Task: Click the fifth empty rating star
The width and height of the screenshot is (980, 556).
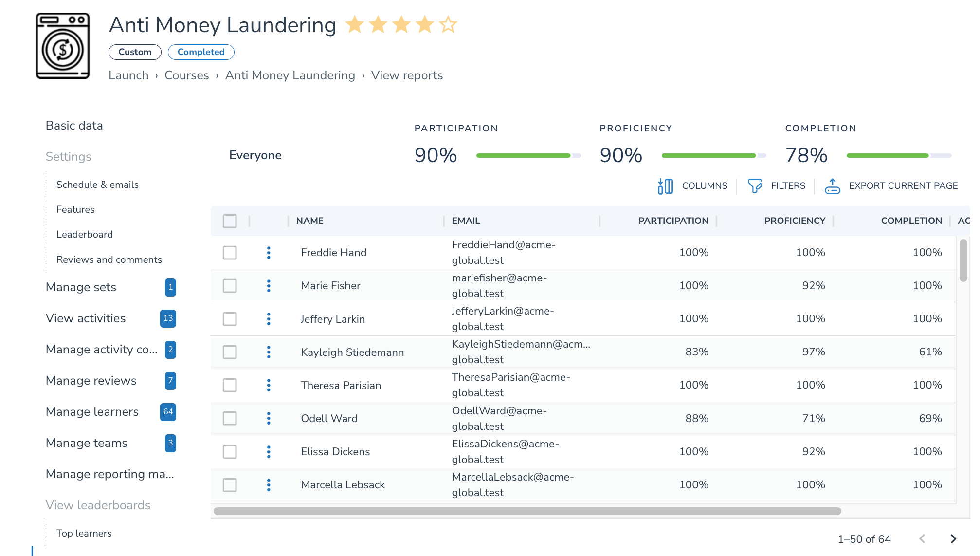Action: tap(448, 24)
